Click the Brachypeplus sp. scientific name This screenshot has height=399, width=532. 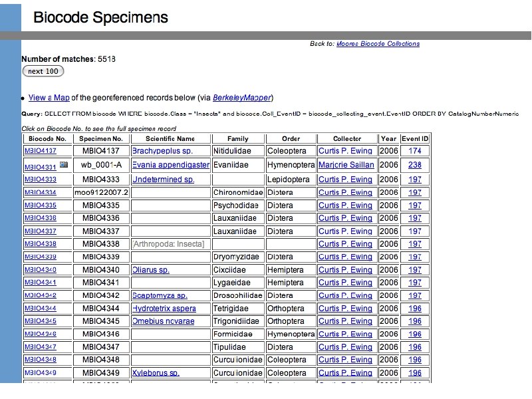coord(162,151)
